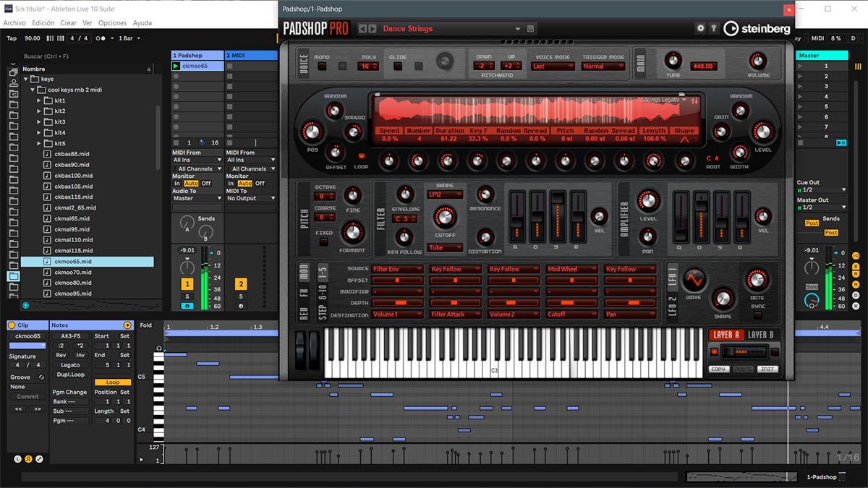
Task: Click the Tap tempo button
Action: tap(12, 38)
